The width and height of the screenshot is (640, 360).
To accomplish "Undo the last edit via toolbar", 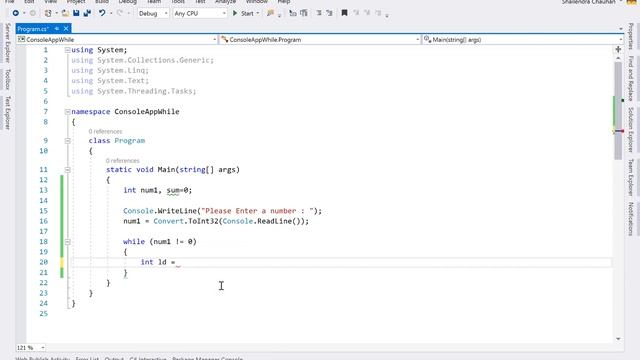I will [102, 13].
